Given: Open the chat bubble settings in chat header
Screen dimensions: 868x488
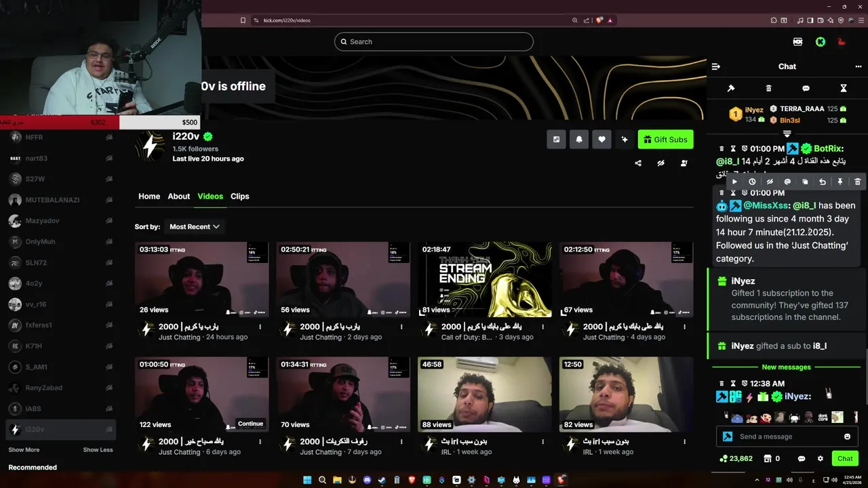Looking at the screenshot, I should pos(806,88).
